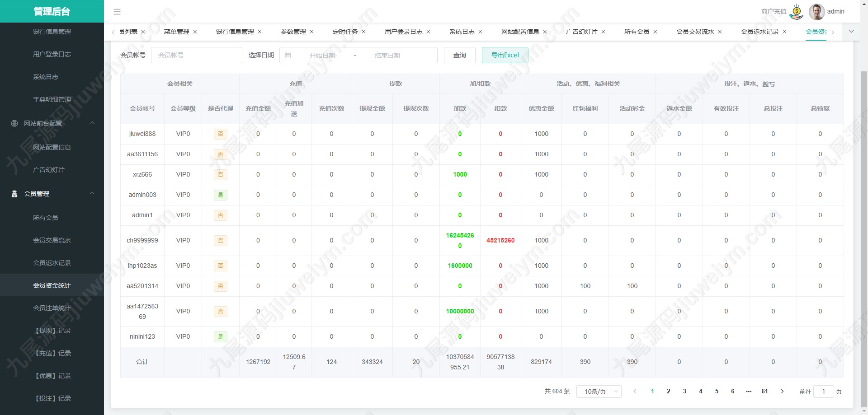Screen dimensions: 868x415
Task: Go to page 61 in pagination
Action: 764,392
